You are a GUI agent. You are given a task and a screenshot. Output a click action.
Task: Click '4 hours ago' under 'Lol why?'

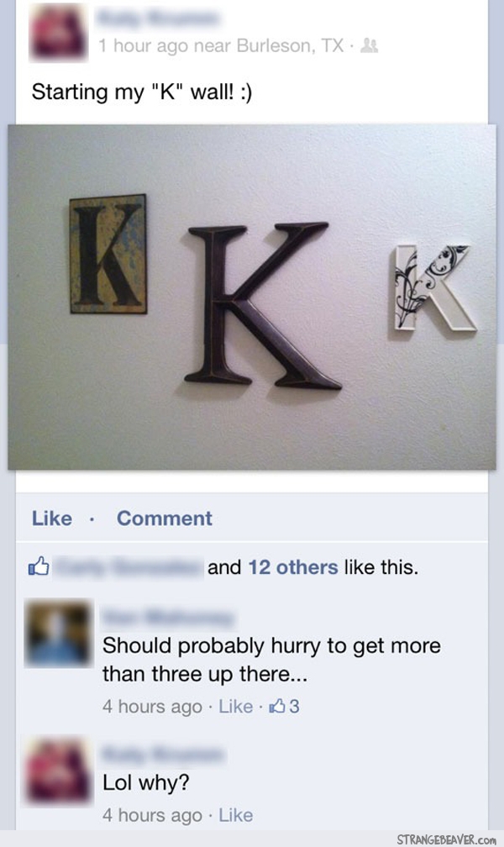click(x=152, y=815)
